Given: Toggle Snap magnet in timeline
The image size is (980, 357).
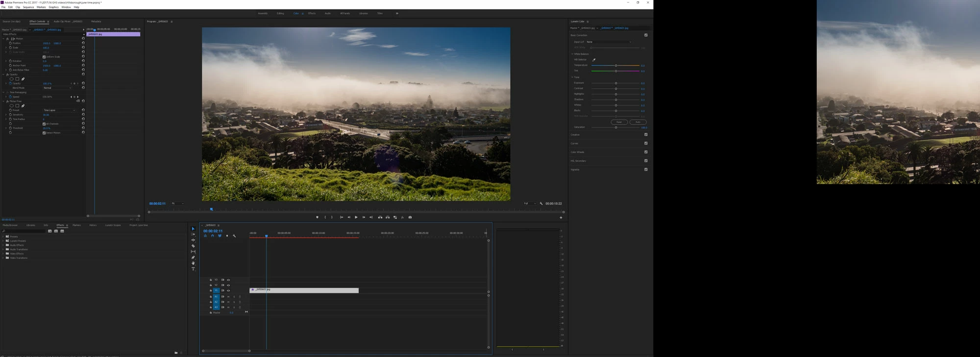Looking at the screenshot, I should pyautogui.click(x=212, y=236).
